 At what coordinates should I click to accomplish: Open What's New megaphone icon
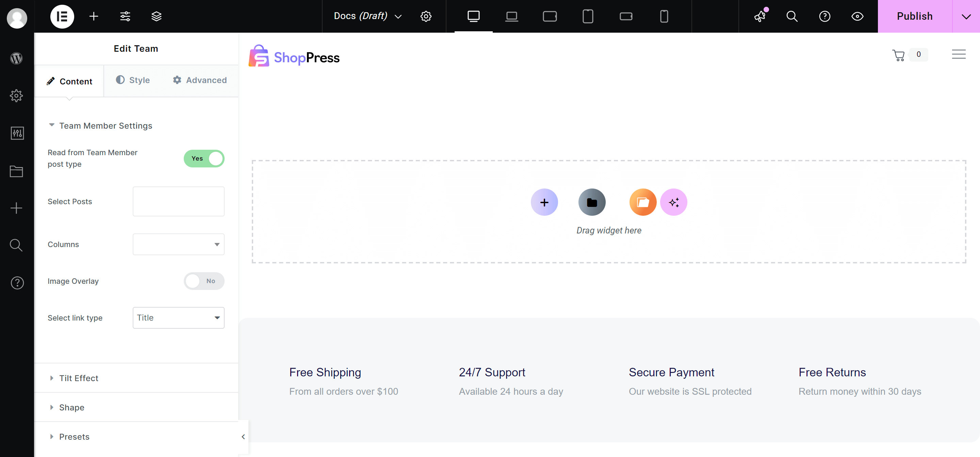click(760, 16)
